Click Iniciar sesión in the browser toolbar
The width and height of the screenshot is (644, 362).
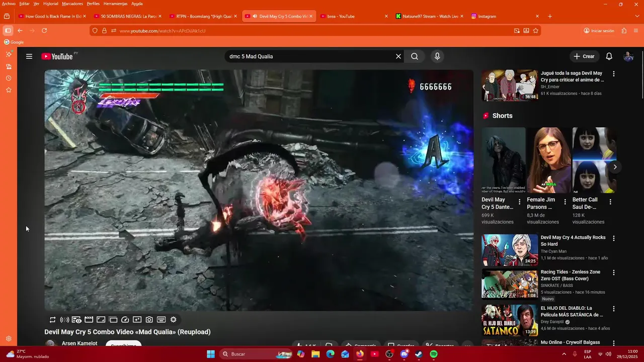point(599,31)
